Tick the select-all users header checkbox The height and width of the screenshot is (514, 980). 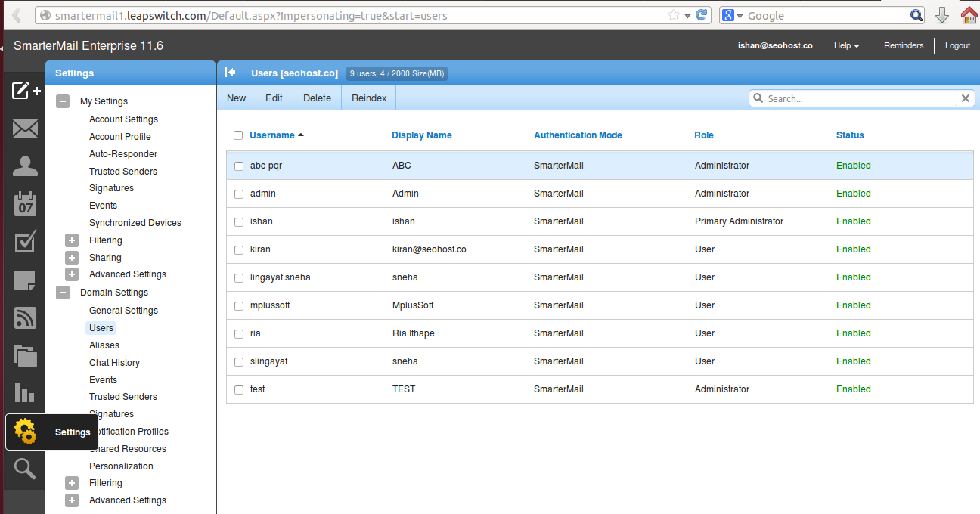[x=238, y=135]
